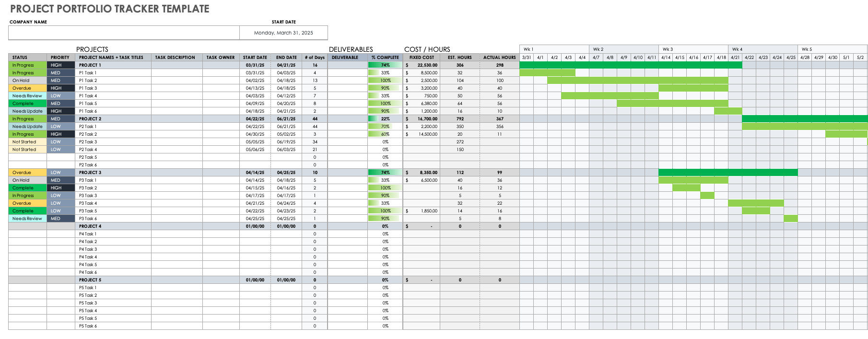Select the PROJECT 1 name cell
The height and width of the screenshot is (339, 868).
pos(113,65)
